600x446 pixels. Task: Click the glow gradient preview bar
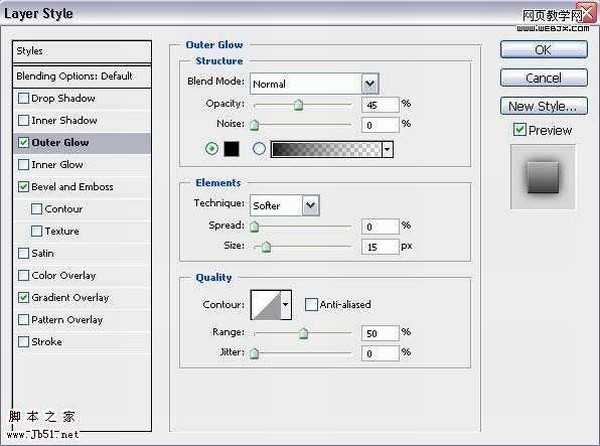(326, 149)
